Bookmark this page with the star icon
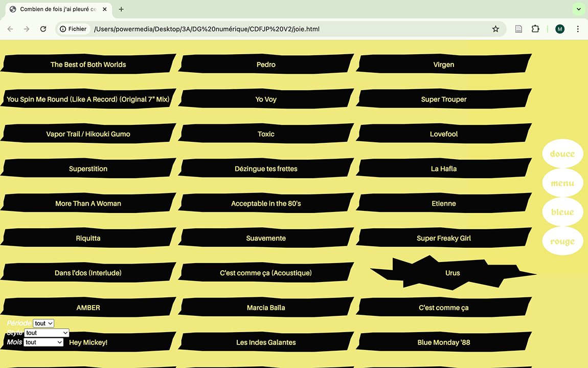 pos(495,29)
